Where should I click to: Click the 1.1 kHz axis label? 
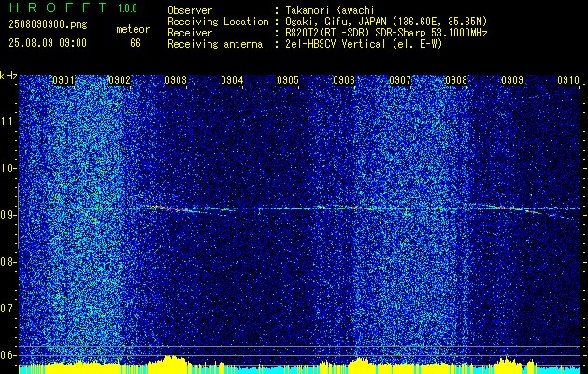7,122
